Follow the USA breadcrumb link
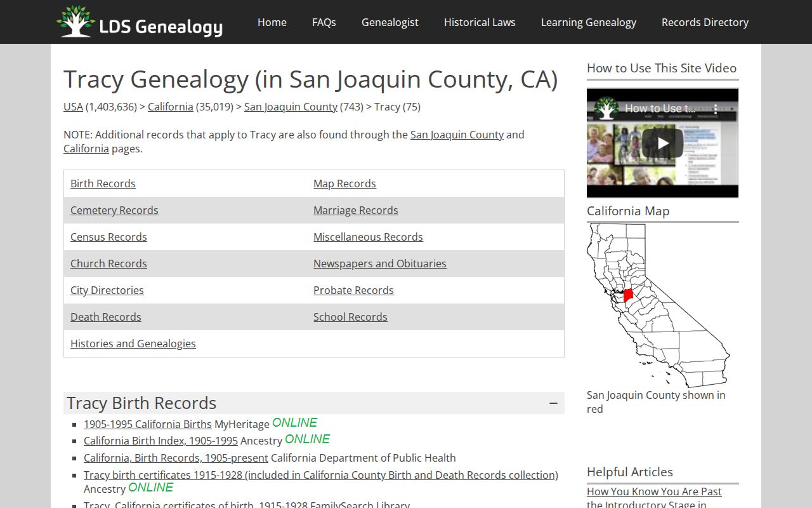This screenshot has width=812, height=508. click(x=73, y=107)
